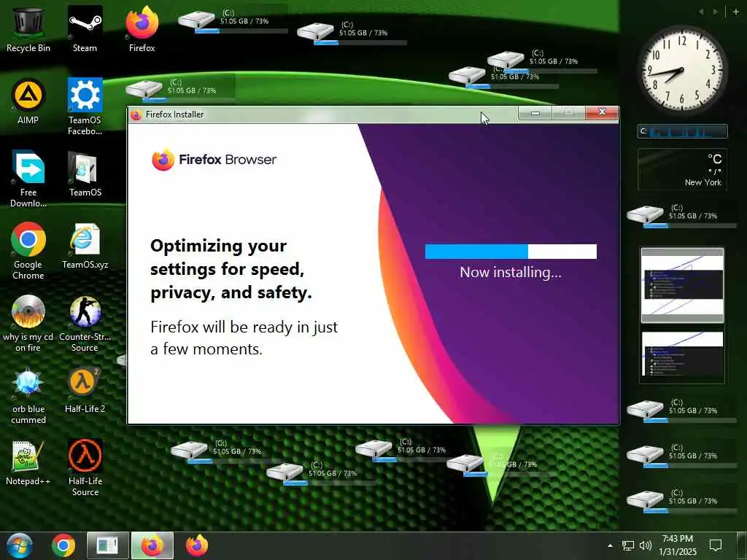Click the 'Firefox will be ready' text
The width and height of the screenshot is (747, 560).
click(244, 338)
